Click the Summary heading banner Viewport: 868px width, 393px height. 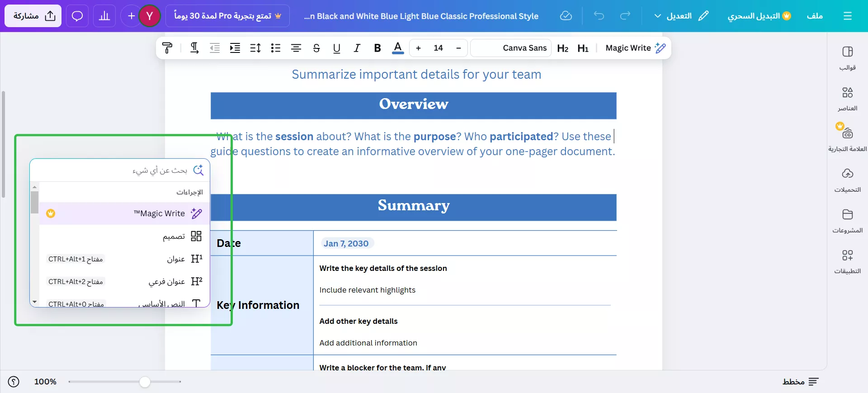click(x=414, y=208)
